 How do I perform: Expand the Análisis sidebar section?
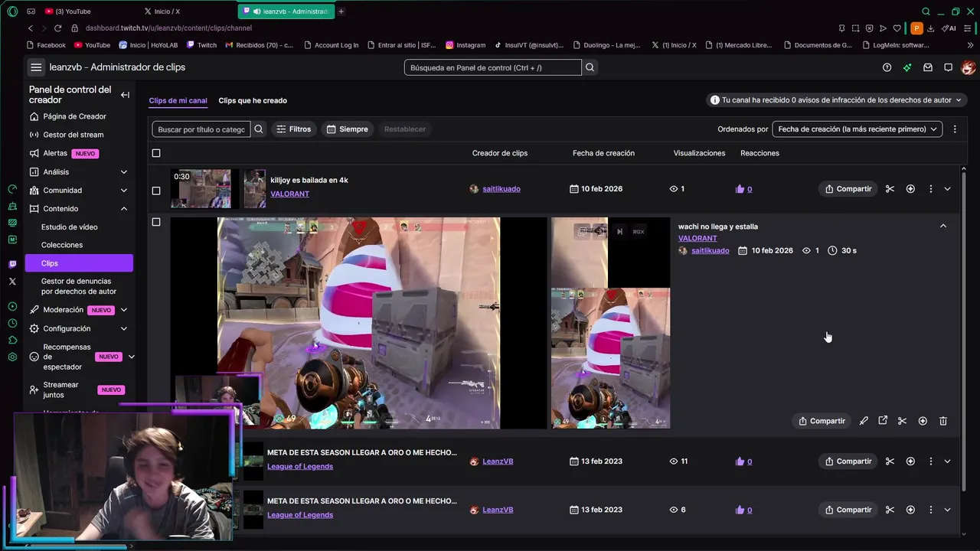click(x=124, y=172)
